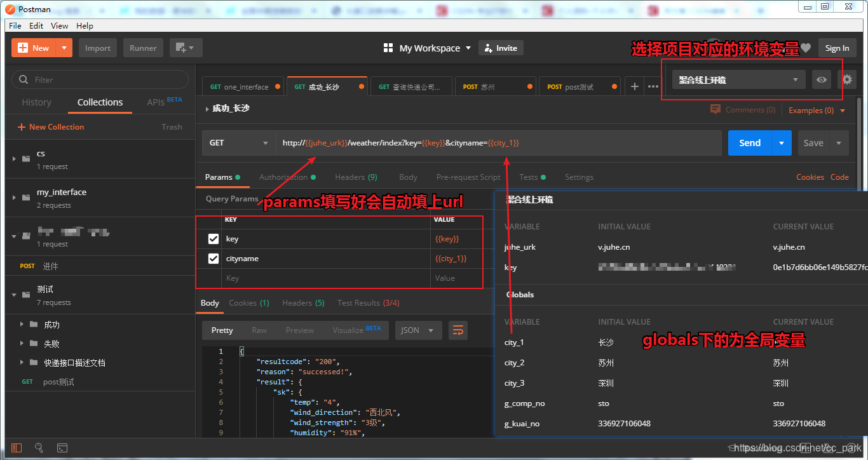Image resolution: width=868 pixels, height=460 pixels.
Task: Switch to the Test Results (3/4) tab
Action: [368, 303]
